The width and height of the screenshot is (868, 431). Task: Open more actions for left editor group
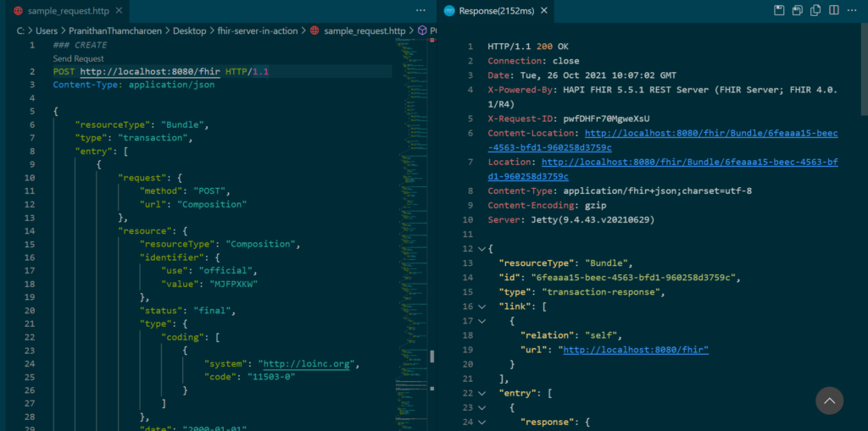point(420,10)
